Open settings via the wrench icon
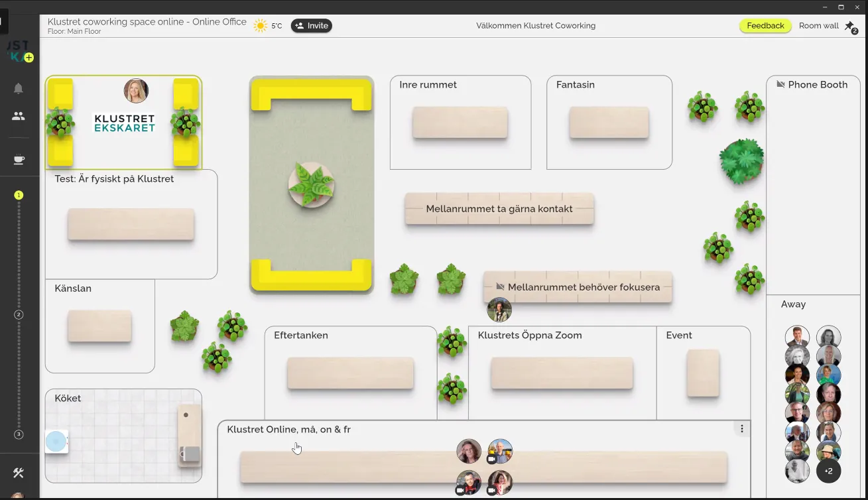The width and height of the screenshot is (868, 500). (19, 473)
